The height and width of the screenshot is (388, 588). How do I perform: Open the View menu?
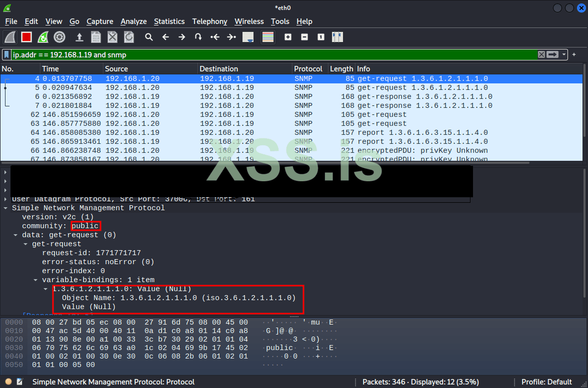coord(54,21)
